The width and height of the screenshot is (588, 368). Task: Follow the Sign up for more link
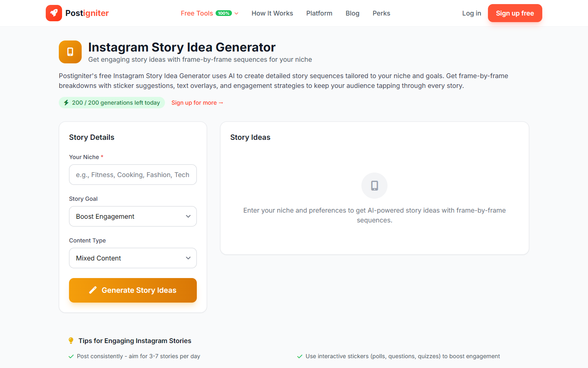(197, 102)
